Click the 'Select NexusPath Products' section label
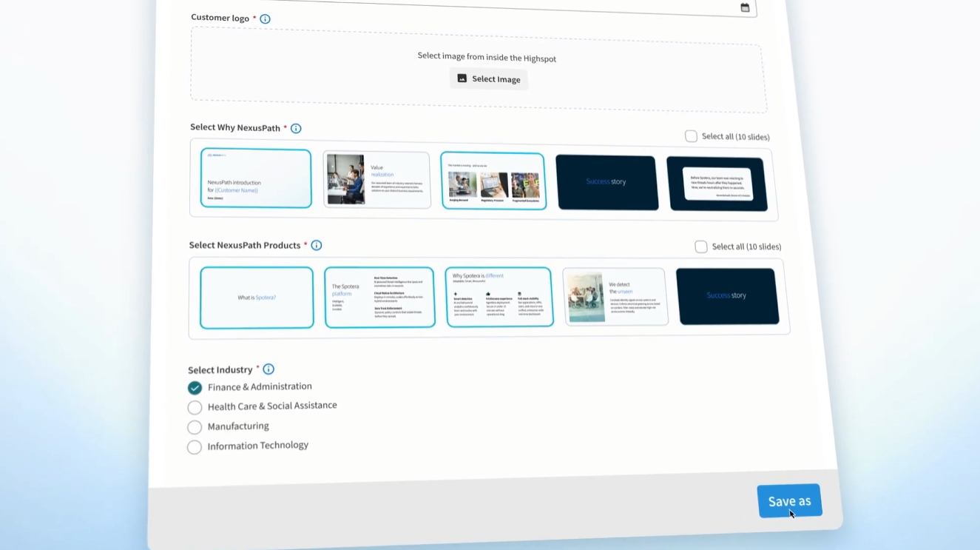Image resolution: width=980 pixels, height=550 pixels. pyautogui.click(x=245, y=245)
